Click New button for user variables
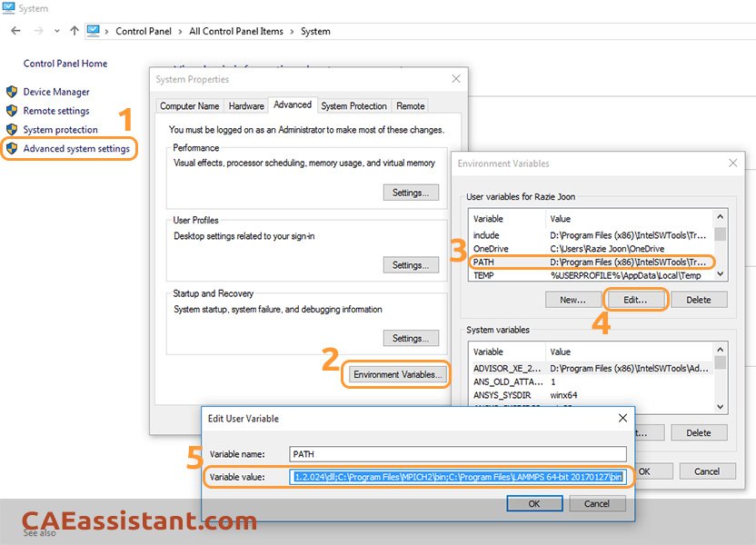The width and height of the screenshot is (756, 545). 572,300
